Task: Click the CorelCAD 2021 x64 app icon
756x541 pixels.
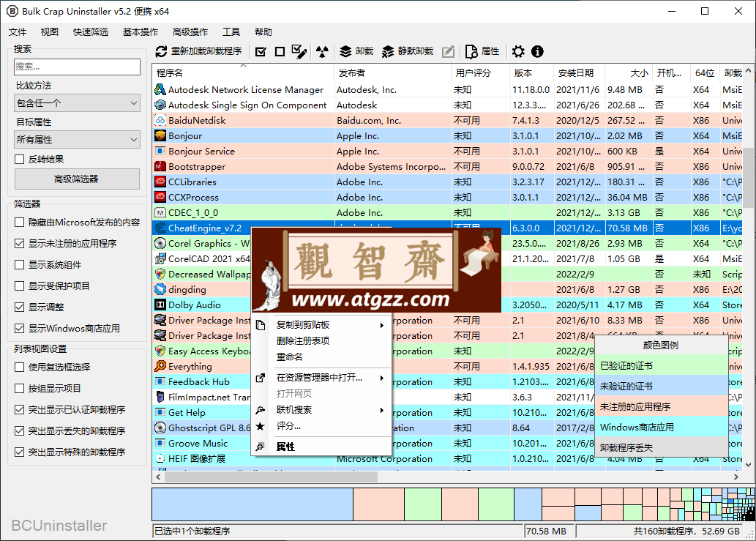Action: [160, 259]
